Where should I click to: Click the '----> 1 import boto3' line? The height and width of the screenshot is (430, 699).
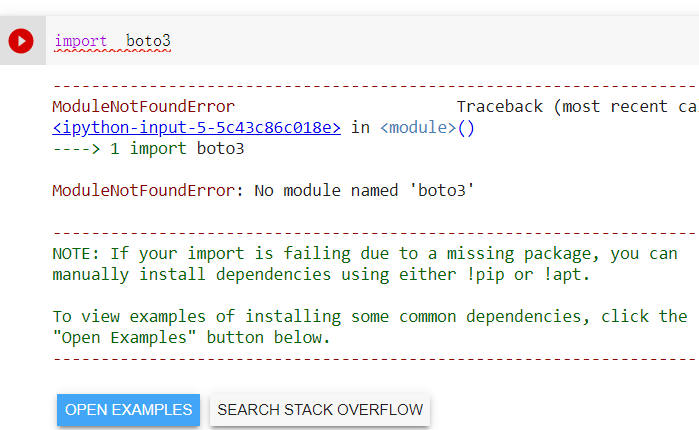148,149
